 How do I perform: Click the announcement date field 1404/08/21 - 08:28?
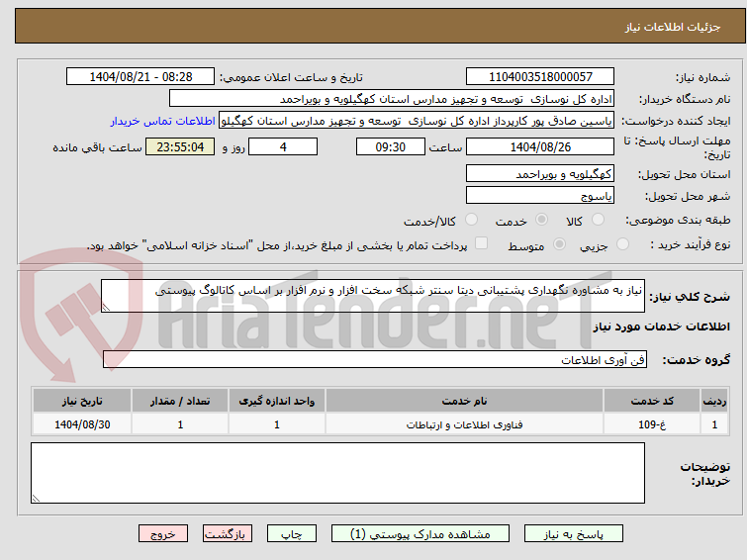click(140, 77)
